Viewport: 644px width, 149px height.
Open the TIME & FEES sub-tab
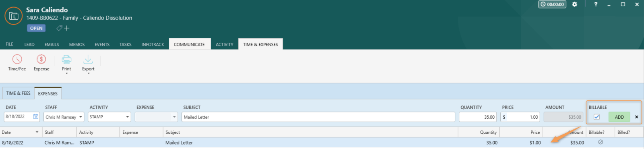pos(18,93)
